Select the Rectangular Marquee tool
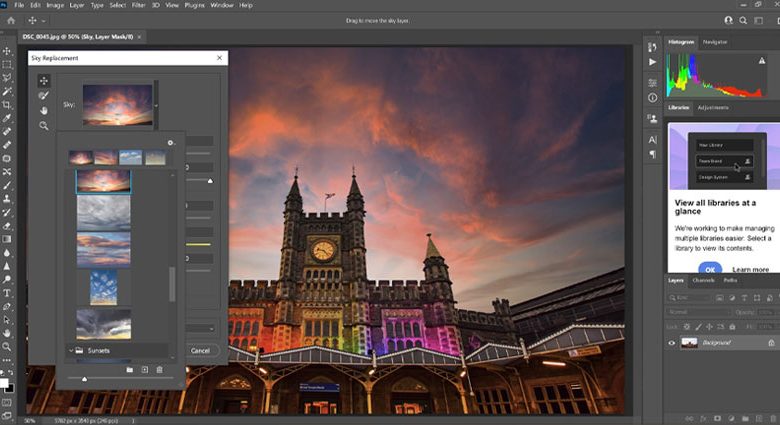Screen dimensions: 780x425 [x=7, y=65]
